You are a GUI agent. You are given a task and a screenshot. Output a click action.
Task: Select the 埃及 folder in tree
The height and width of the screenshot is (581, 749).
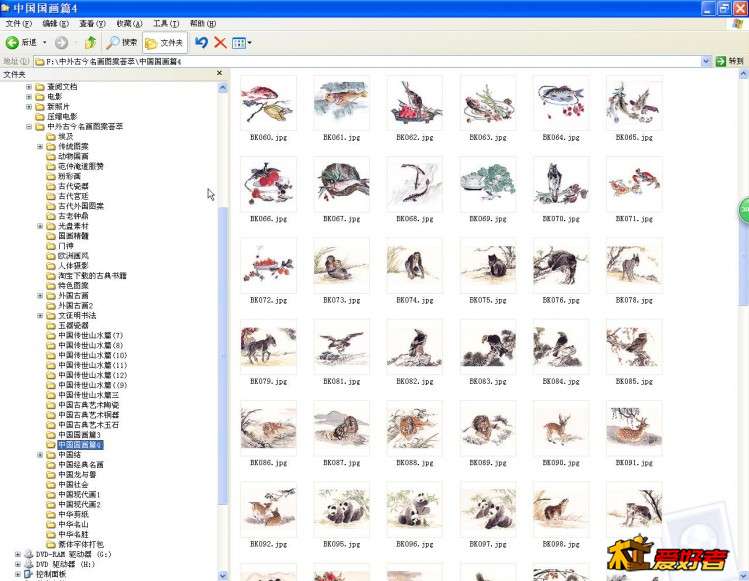coord(65,137)
